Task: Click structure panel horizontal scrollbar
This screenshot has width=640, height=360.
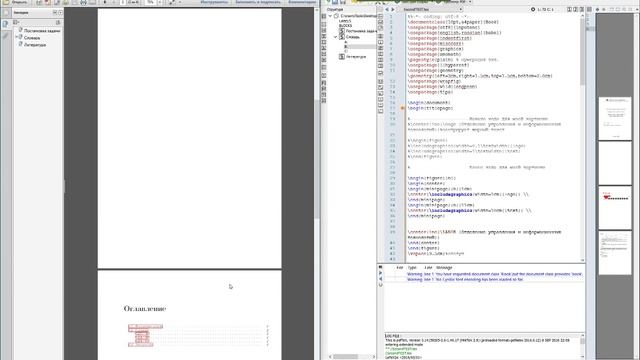Action: tap(345, 357)
